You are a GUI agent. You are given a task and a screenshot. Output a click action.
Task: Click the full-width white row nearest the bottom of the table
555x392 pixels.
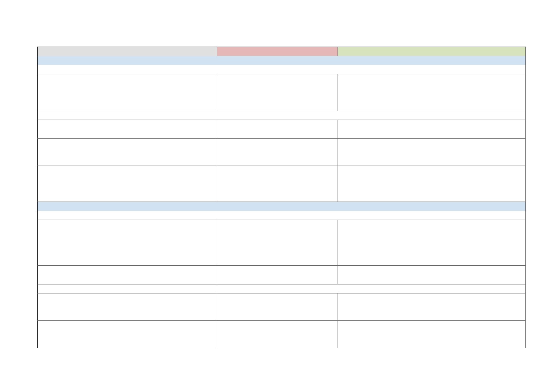pyautogui.click(x=281, y=289)
